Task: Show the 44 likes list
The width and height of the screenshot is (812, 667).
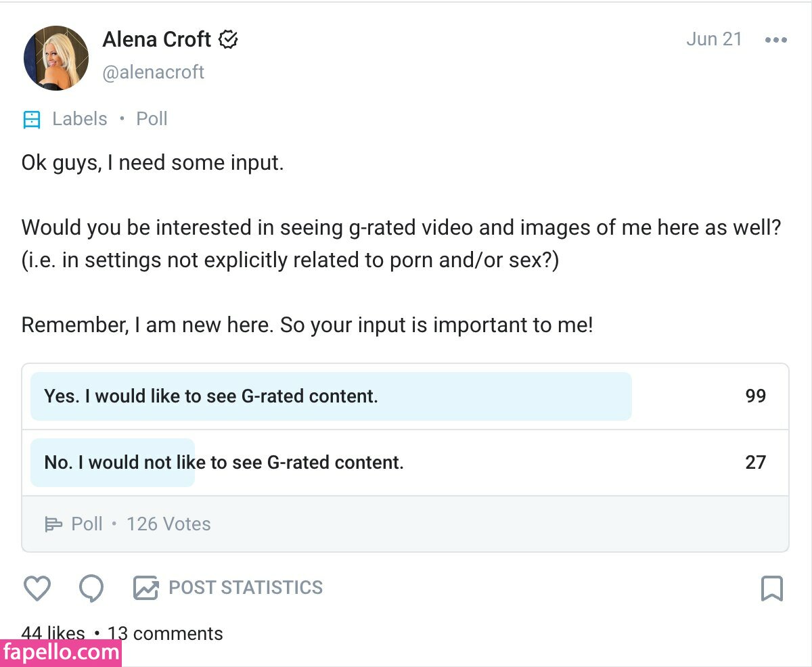Action: pyautogui.click(x=53, y=633)
